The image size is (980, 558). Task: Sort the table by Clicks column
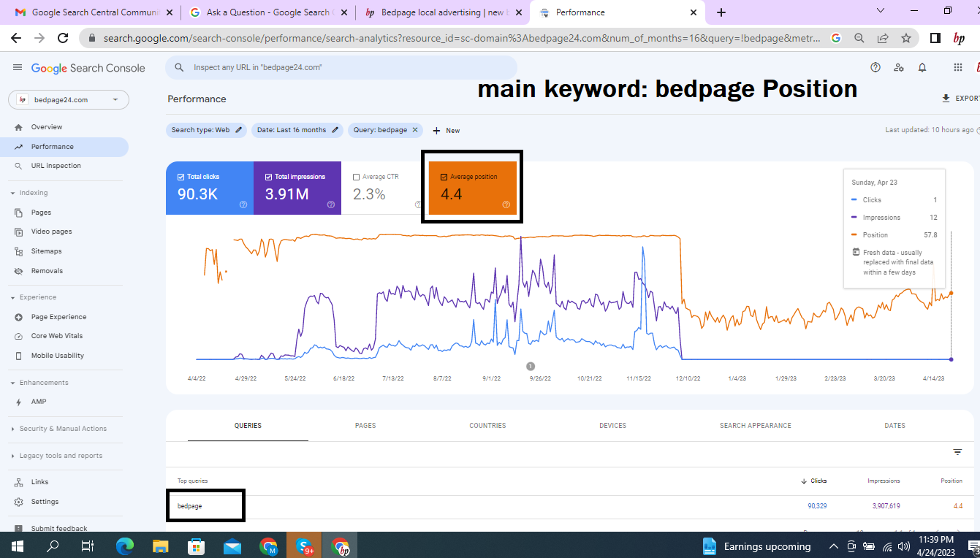[814, 481]
